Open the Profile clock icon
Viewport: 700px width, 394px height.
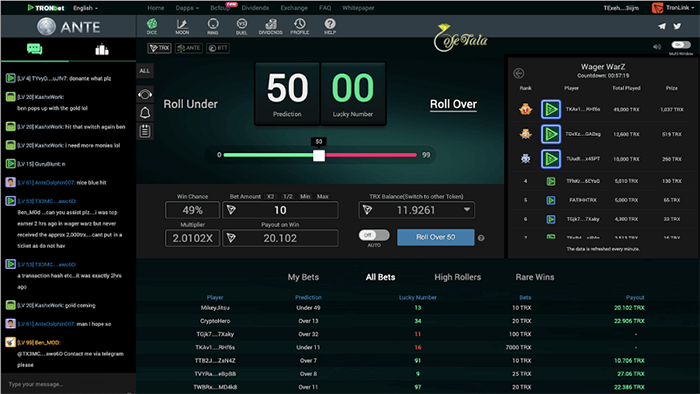(300, 26)
